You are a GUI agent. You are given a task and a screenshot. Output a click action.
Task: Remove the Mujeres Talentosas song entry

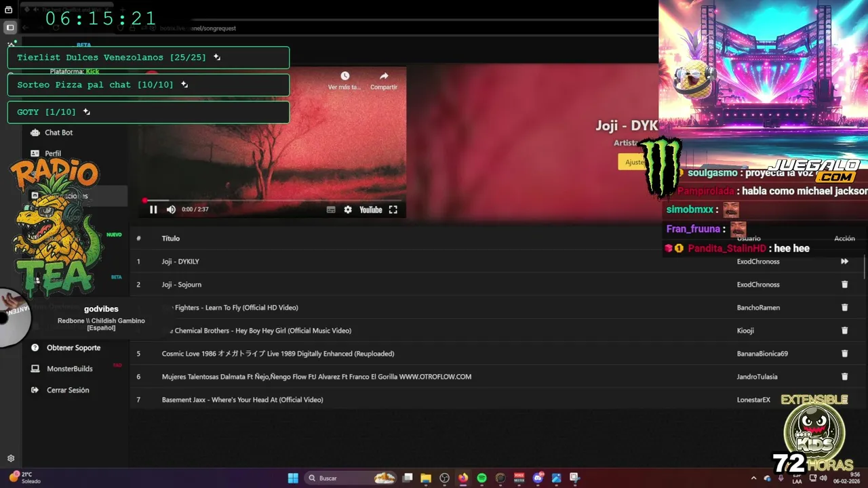(x=844, y=376)
